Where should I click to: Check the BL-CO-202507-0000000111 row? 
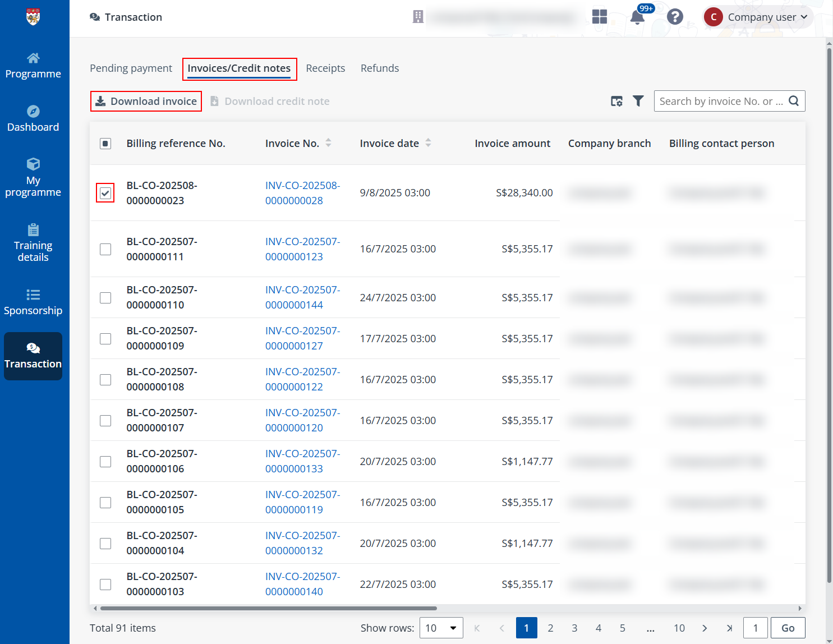click(105, 249)
